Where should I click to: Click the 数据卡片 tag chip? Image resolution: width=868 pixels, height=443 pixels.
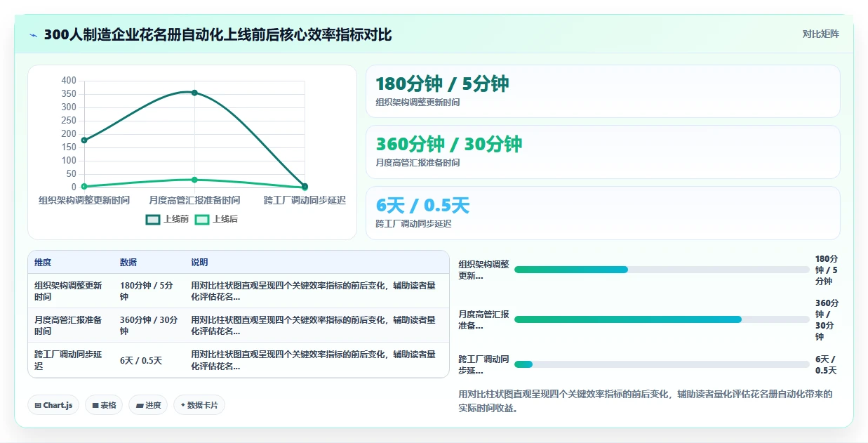[199, 405]
